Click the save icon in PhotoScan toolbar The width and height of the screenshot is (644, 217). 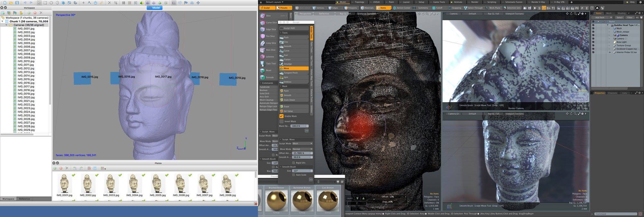[x=17, y=3]
